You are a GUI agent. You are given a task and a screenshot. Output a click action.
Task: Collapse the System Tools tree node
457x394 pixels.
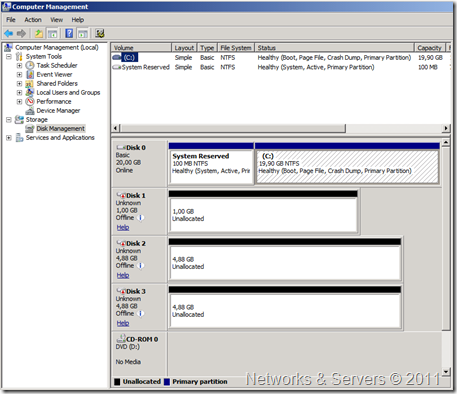9,56
